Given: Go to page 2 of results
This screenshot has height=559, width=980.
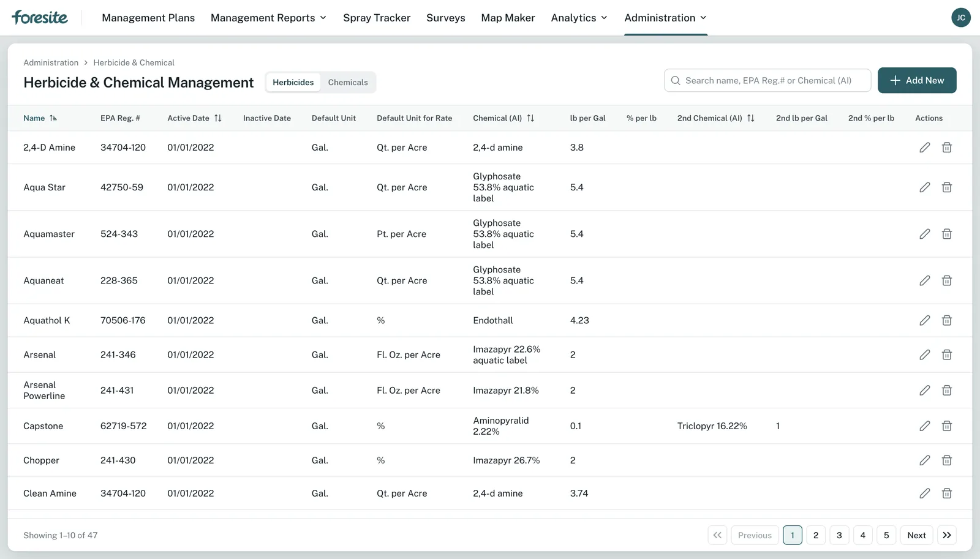Looking at the screenshot, I should 816,535.
